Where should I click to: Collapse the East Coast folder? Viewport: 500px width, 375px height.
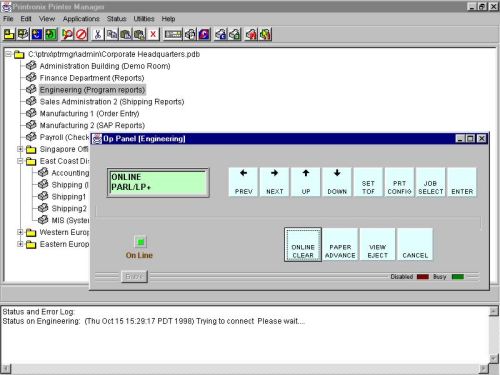pos(20,161)
